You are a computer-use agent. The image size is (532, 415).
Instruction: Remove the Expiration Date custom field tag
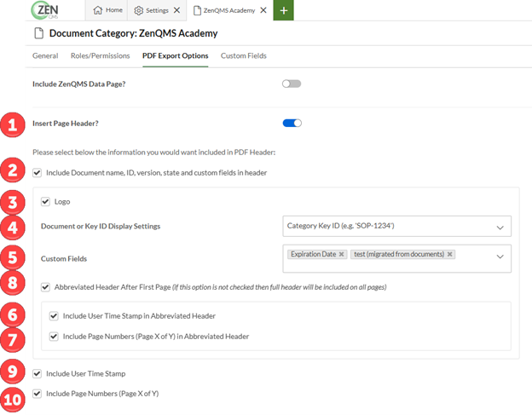(341, 254)
